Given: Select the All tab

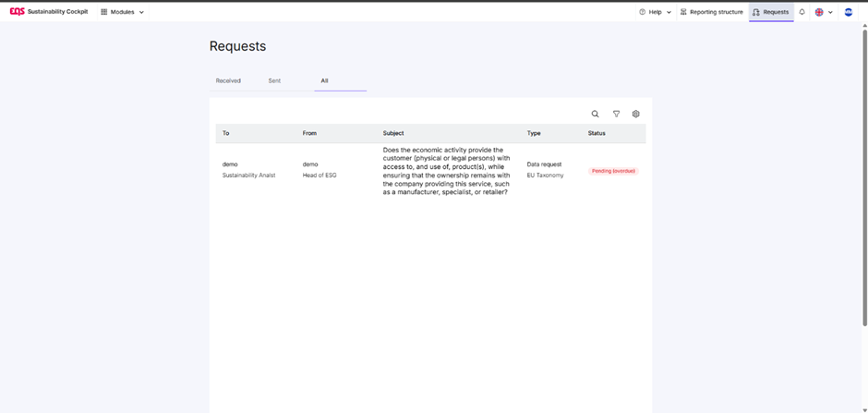Looking at the screenshot, I should click(x=325, y=80).
